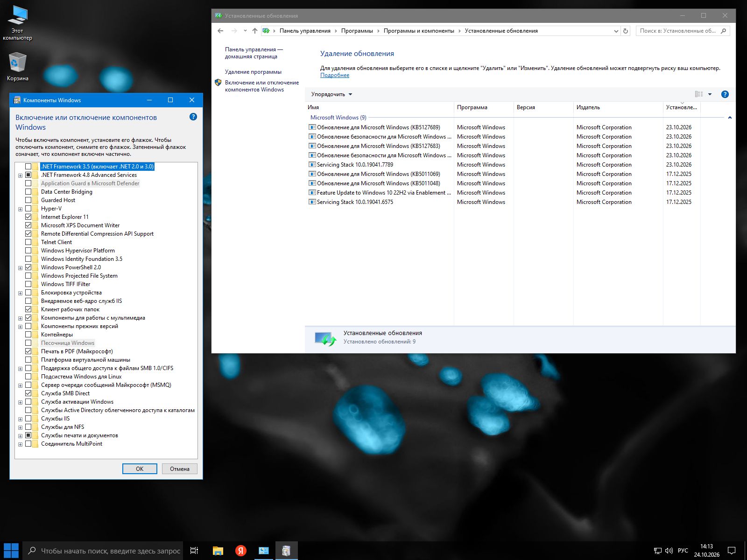Image resolution: width=747 pixels, height=560 pixels.
Task: Open address bar history dropdown
Action: tap(616, 31)
